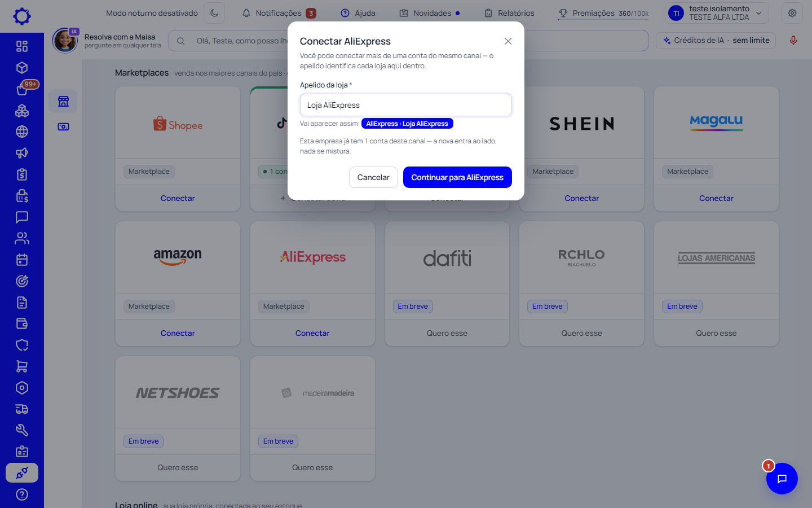Screen dimensions: 812x508
Task: Open the chat message icon in sidebar
Action: (22, 217)
